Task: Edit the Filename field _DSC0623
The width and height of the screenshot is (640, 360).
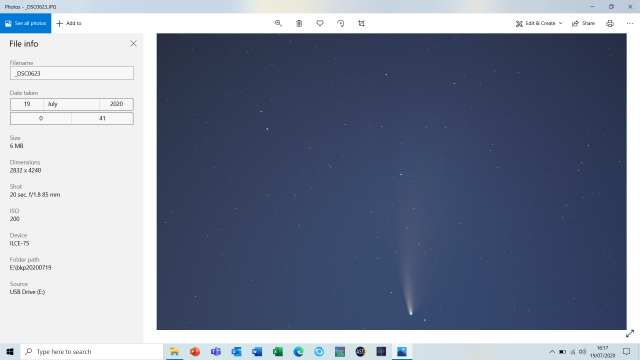Action: [72, 73]
